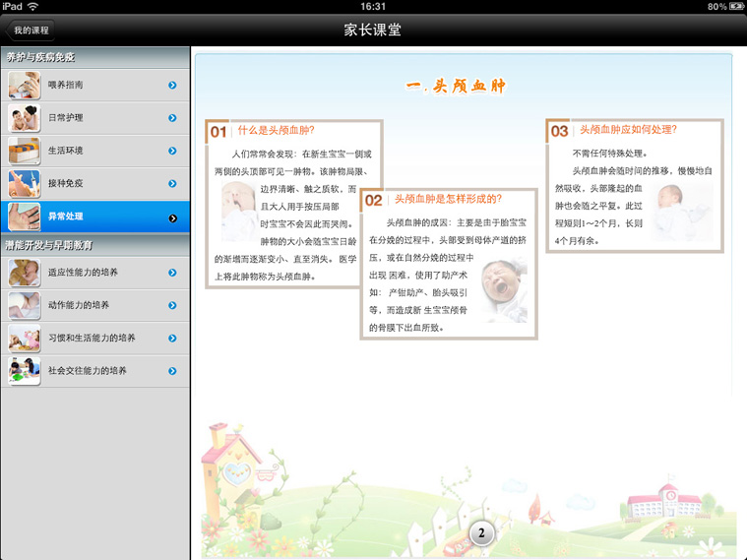The image size is (747, 560).
Task: Expand 日常护理 with its arrow
Action: (172, 118)
